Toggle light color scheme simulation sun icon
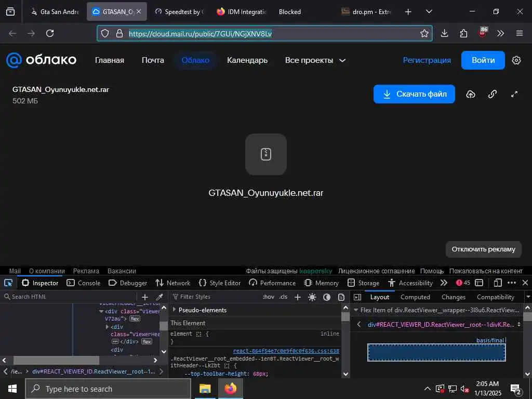The image size is (532, 399). pos(312,297)
